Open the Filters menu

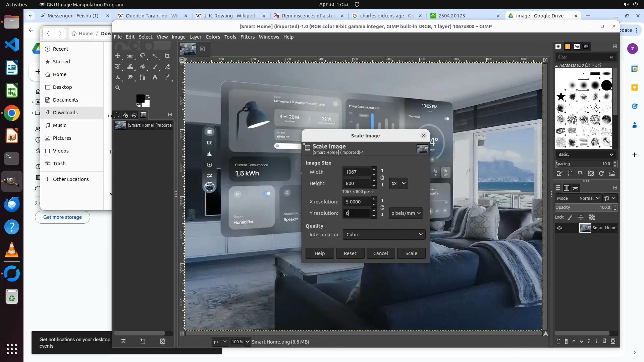click(247, 37)
